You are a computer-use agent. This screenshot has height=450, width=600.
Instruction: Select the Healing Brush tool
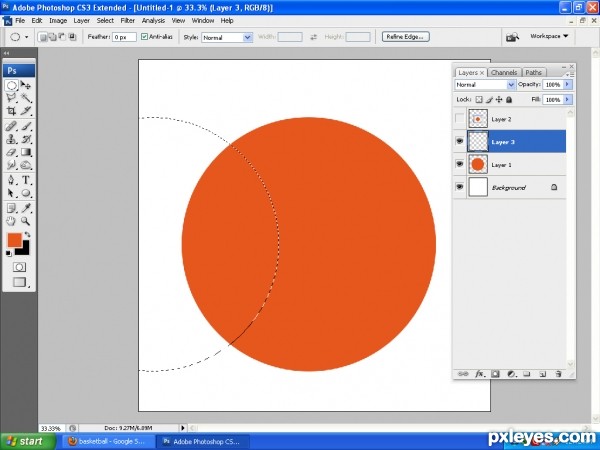pyautogui.click(x=11, y=126)
